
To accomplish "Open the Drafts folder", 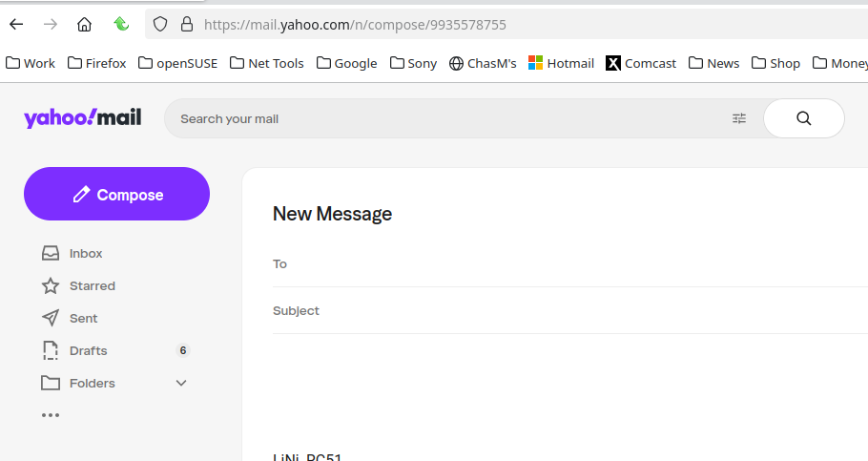I will [x=88, y=350].
